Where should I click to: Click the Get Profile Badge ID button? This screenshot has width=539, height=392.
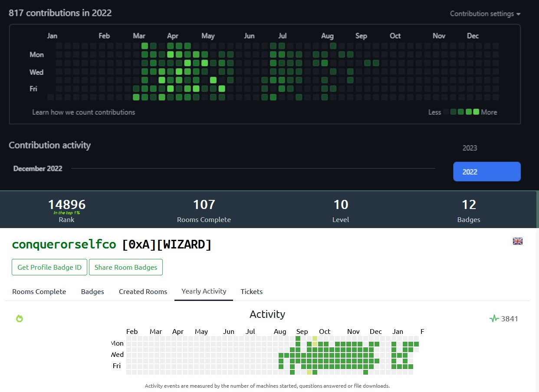pyautogui.click(x=49, y=267)
